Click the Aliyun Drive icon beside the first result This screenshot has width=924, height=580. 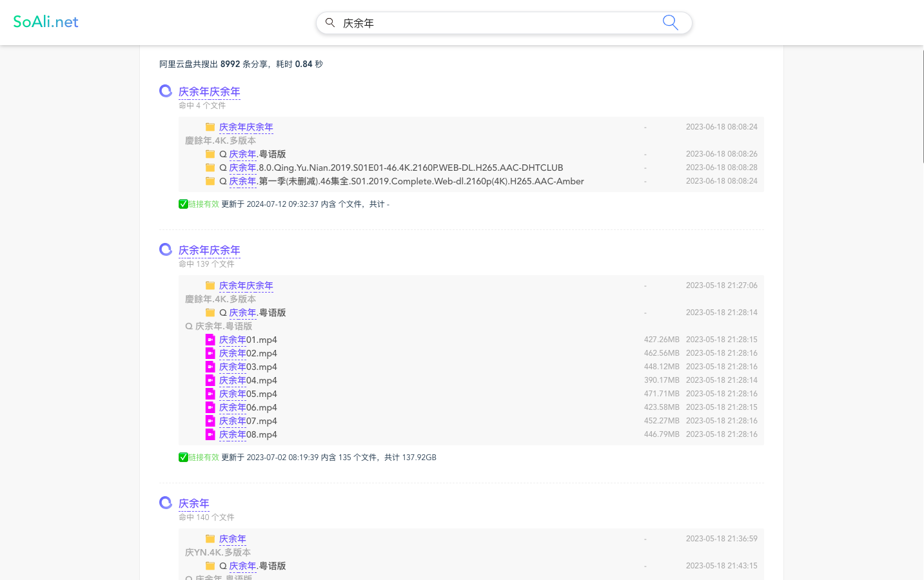tap(165, 90)
